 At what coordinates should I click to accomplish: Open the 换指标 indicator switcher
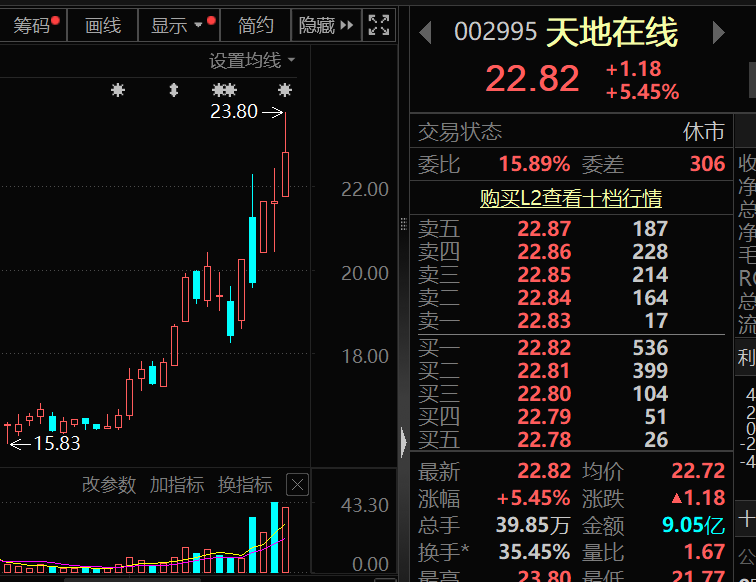(x=245, y=485)
